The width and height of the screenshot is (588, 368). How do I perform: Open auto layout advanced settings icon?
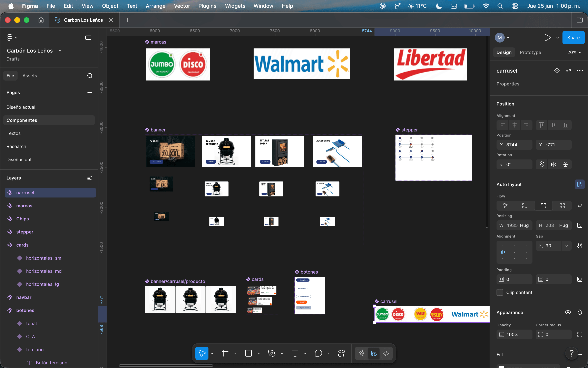580,246
